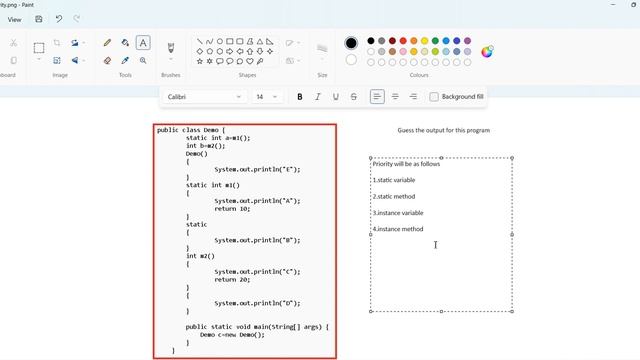The width and height of the screenshot is (640, 360).
Task: Click the '3.instance variable' line
Action: tap(398, 213)
